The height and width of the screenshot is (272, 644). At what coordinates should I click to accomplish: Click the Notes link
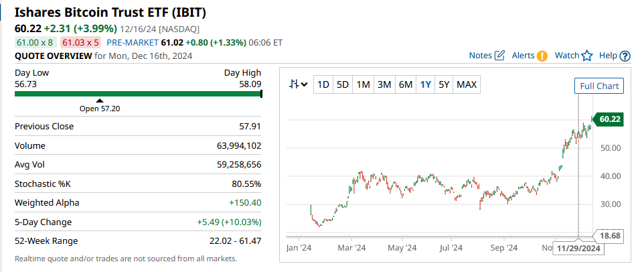point(481,56)
